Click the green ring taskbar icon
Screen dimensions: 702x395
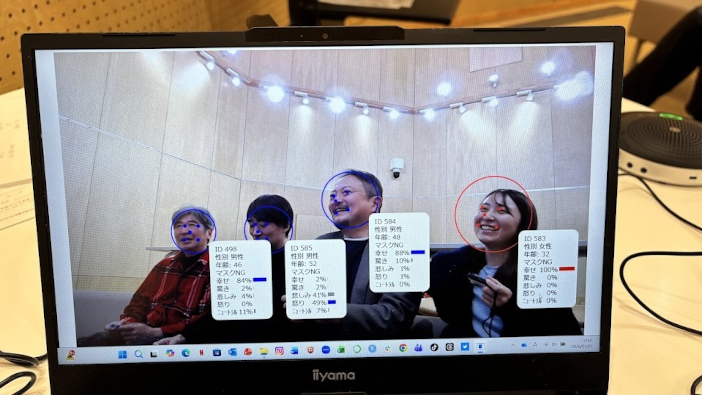[x=356, y=349]
